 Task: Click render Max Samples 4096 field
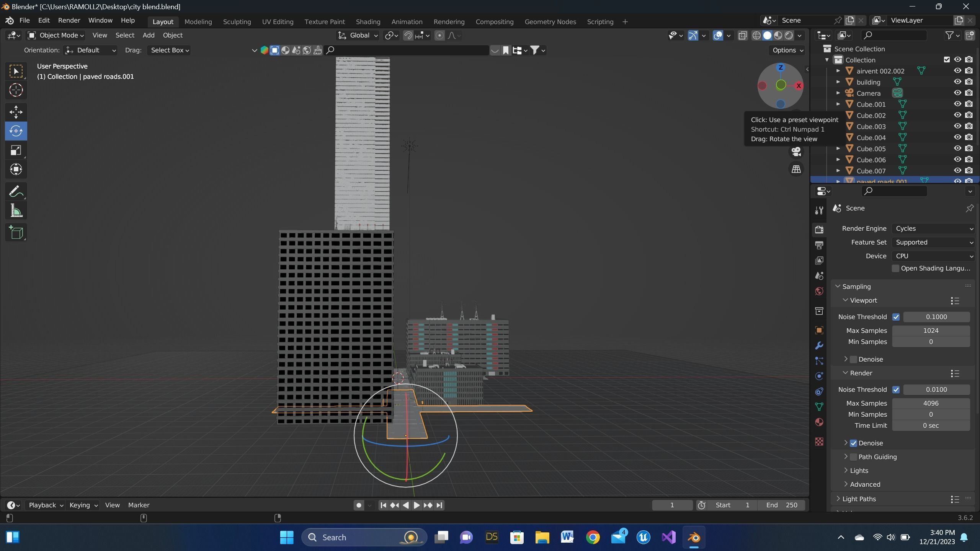[x=930, y=403]
